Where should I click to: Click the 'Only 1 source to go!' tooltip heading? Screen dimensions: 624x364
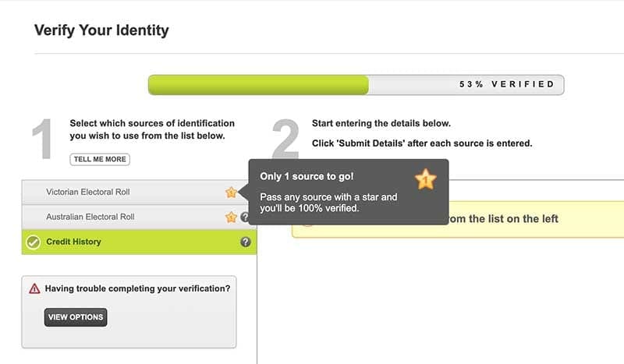point(307,176)
